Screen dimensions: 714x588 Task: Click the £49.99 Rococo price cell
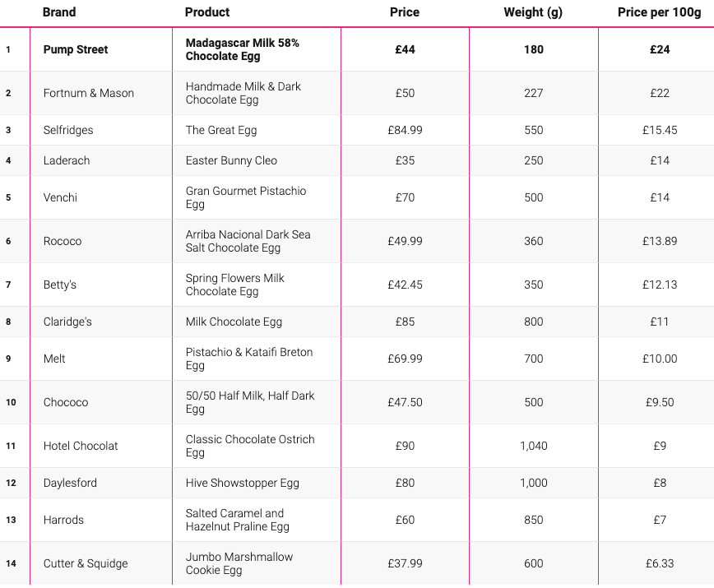(x=405, y=241)
